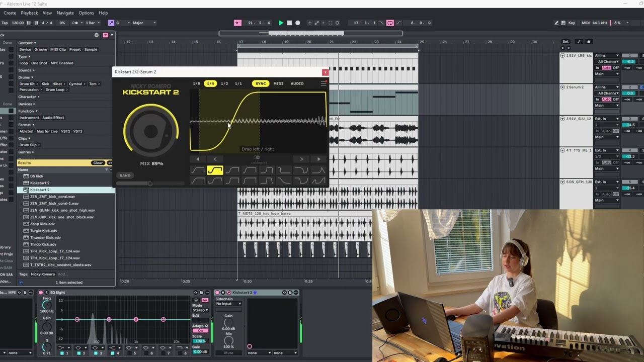Click the arrangement Record button
Image resolution: width=644 pixels, height=362 pixels.
298,23
